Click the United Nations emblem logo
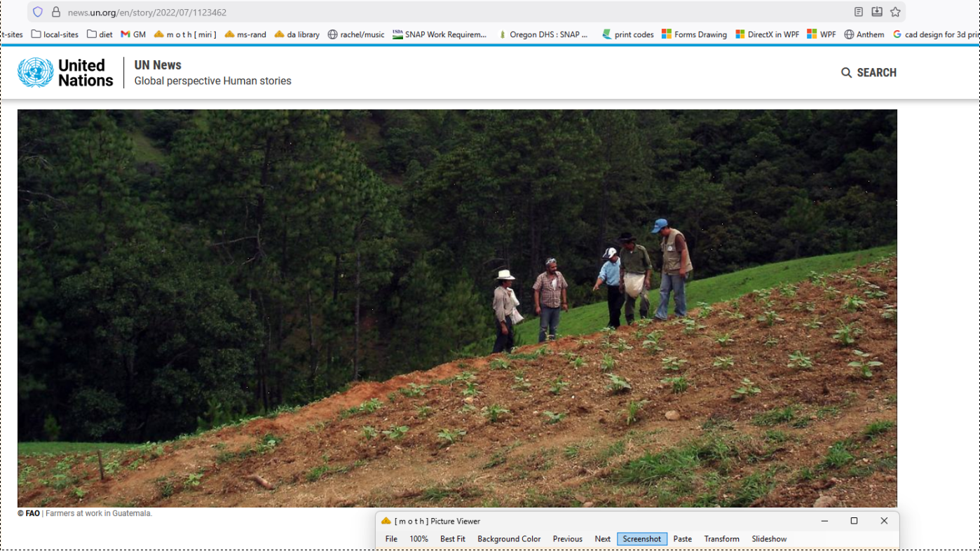 (x=35, y=73)
